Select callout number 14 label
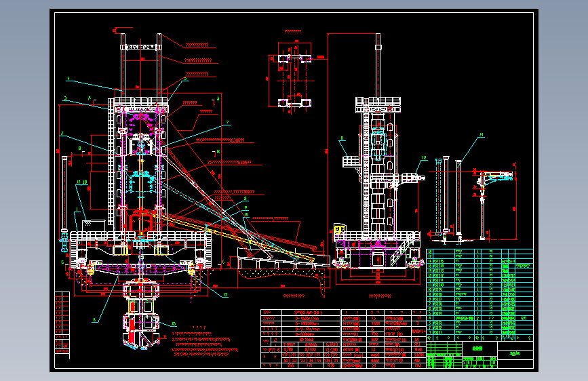This screenshot has width=588, height=381. pos(482,134)
